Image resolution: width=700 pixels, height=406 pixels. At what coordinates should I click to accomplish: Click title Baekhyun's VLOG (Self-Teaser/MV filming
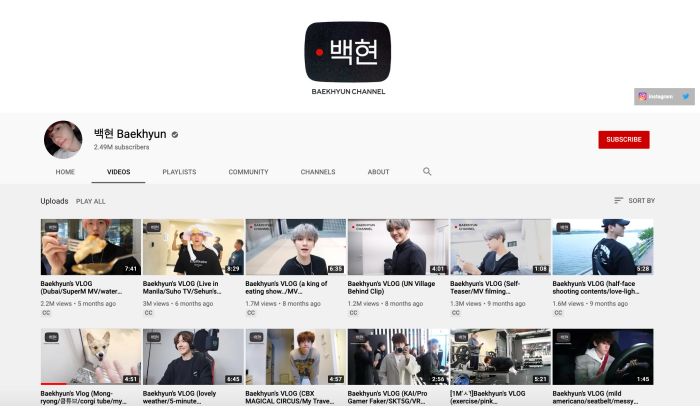(x=485, y=287)
